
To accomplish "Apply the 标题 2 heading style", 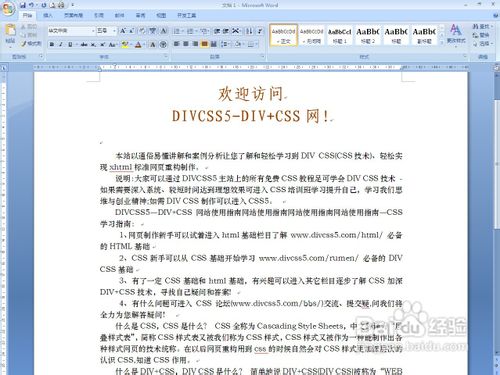I will (368, 35).
